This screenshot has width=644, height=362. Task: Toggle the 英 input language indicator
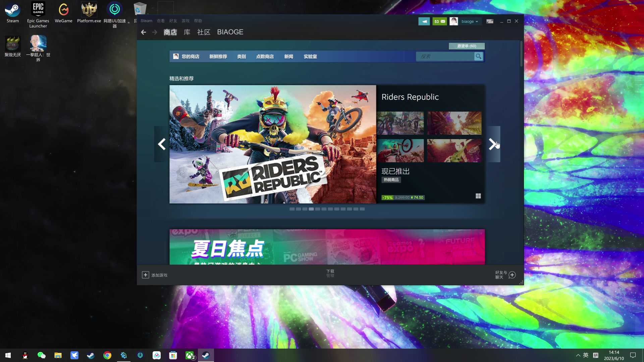pyautogui.click(x=586, y=355)
